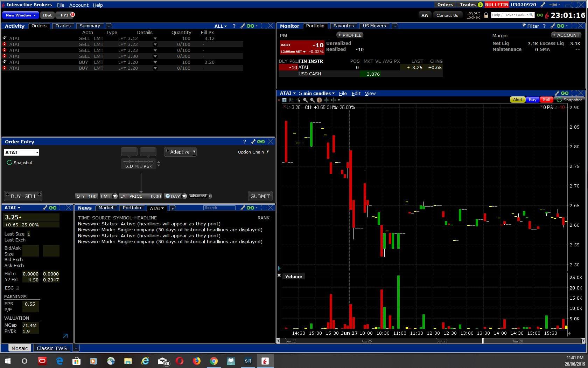The height and width of the screenshot is (368, 588).
Task: Click the Contact Us button
Action: click(x=447, y=15)
